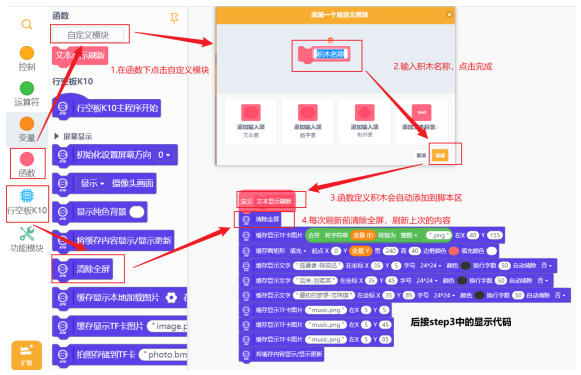Pick color on 显示纯色背景 block

(137, 212)
